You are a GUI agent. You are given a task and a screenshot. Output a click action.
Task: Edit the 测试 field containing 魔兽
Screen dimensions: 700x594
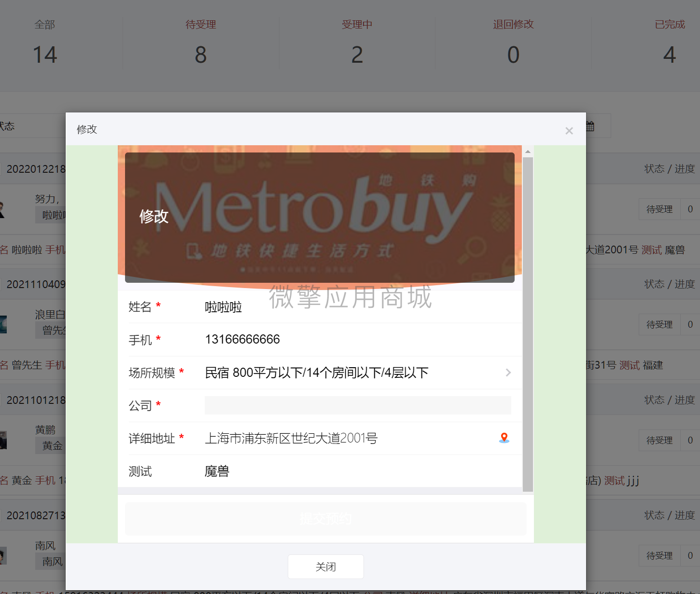[358, 471]
